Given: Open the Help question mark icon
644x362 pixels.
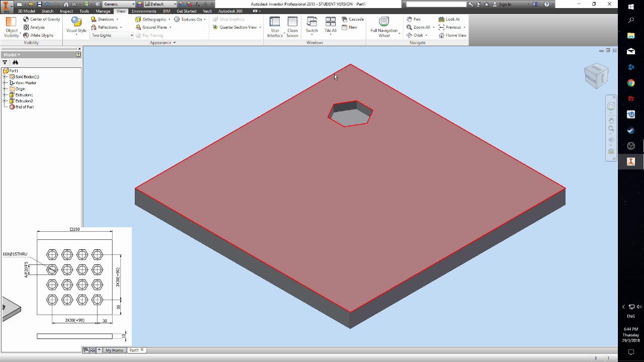Looking at the screenshot, I should [x=547, y=4].
